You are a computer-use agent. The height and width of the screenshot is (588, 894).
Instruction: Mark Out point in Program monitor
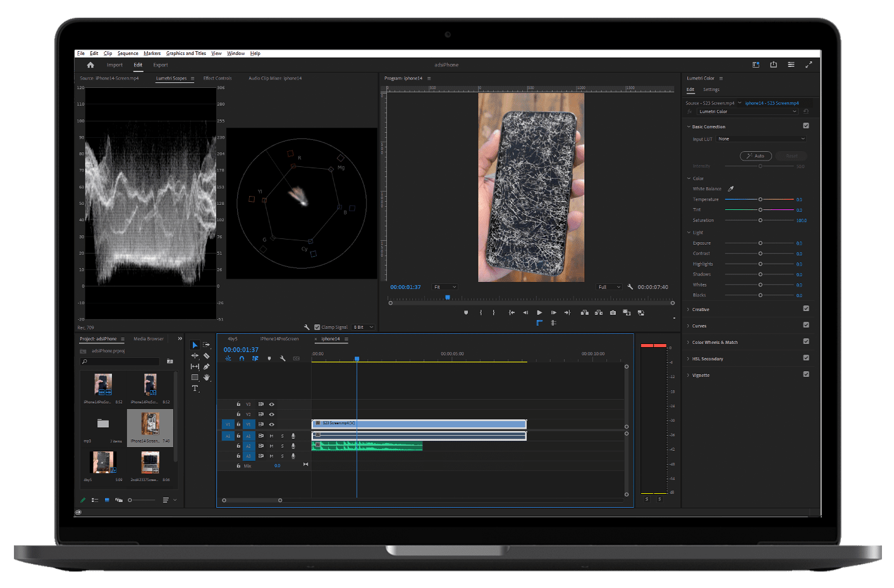click(494, 312)
